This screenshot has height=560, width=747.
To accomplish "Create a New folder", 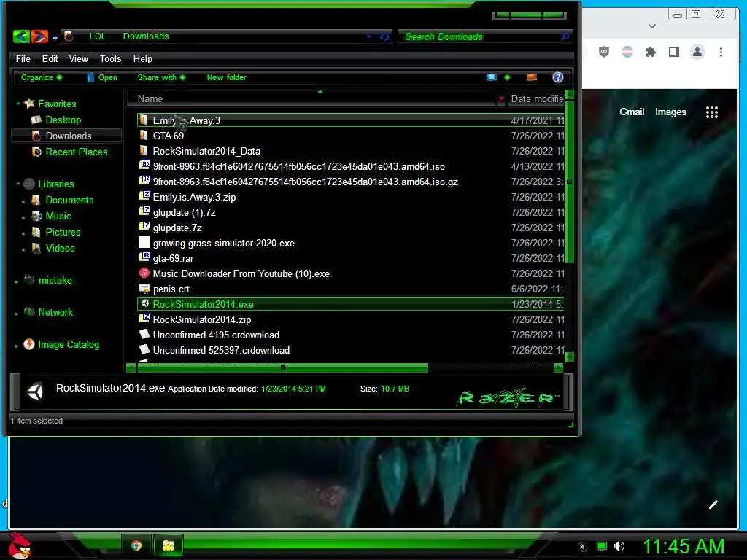I will (226, 77).
